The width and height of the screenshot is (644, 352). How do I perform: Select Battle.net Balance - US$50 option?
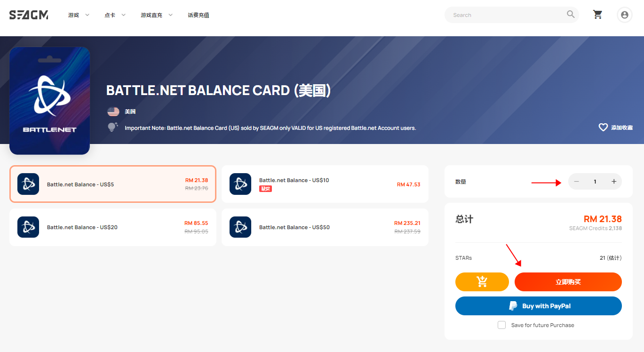coord(325,227)
